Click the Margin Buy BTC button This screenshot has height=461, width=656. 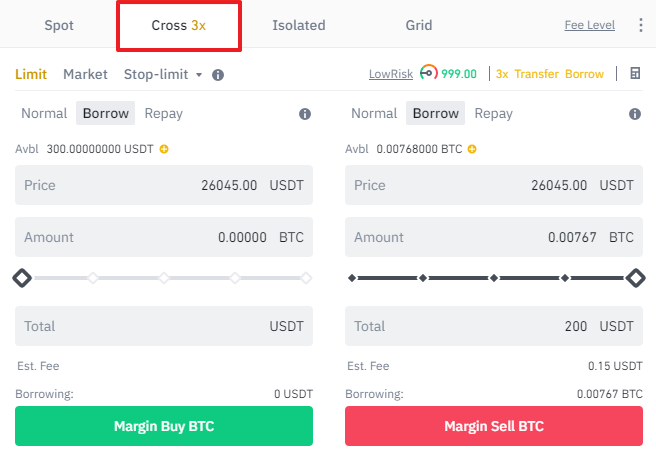pos(164,426)
